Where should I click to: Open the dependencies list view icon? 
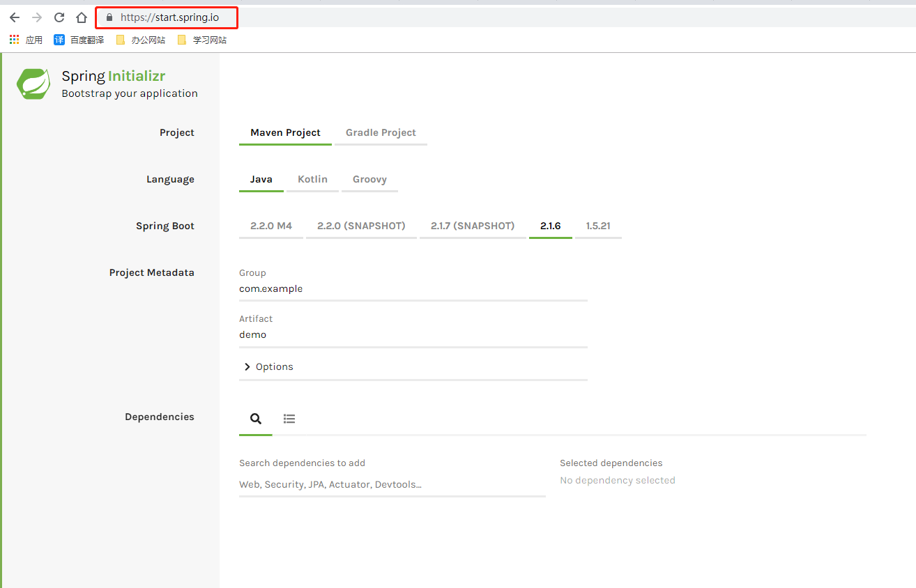(x=289, y=418)
